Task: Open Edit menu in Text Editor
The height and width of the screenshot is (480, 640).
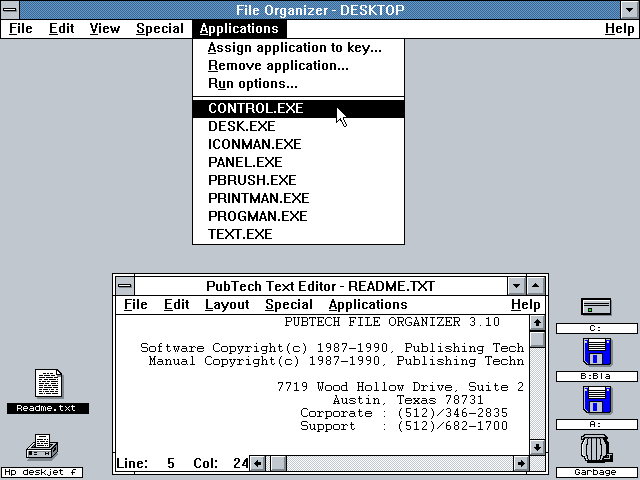Action: [x=176, y=304]
